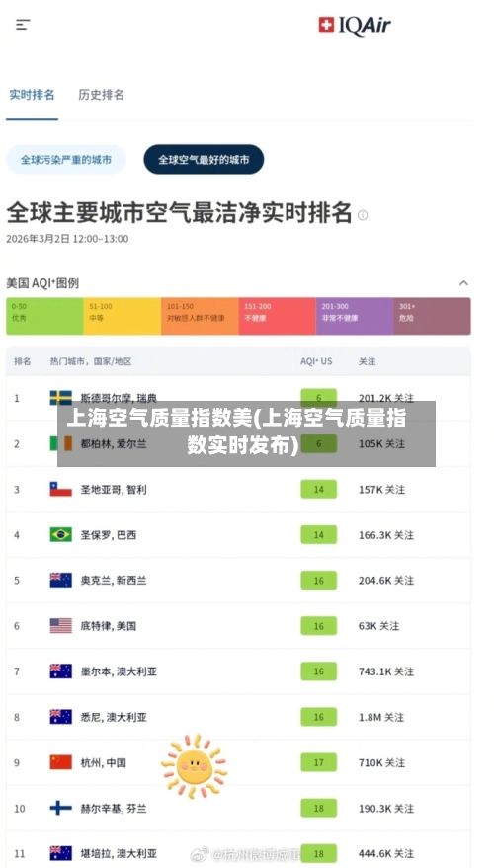This screenshot has height=868, width=494.
Task: Click the orange 101-150 legend block
Action: tap(200, 316)
